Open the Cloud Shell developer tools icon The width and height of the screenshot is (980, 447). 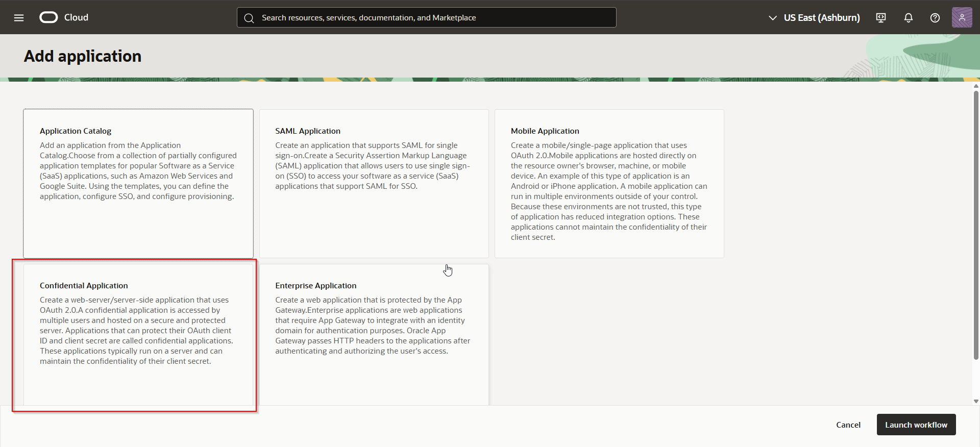881,18
